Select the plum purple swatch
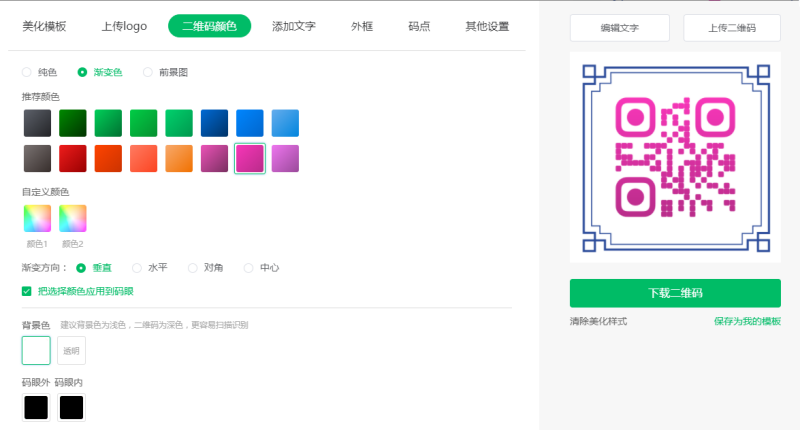Viewport: 800px width, 430px height. point(214,159)
